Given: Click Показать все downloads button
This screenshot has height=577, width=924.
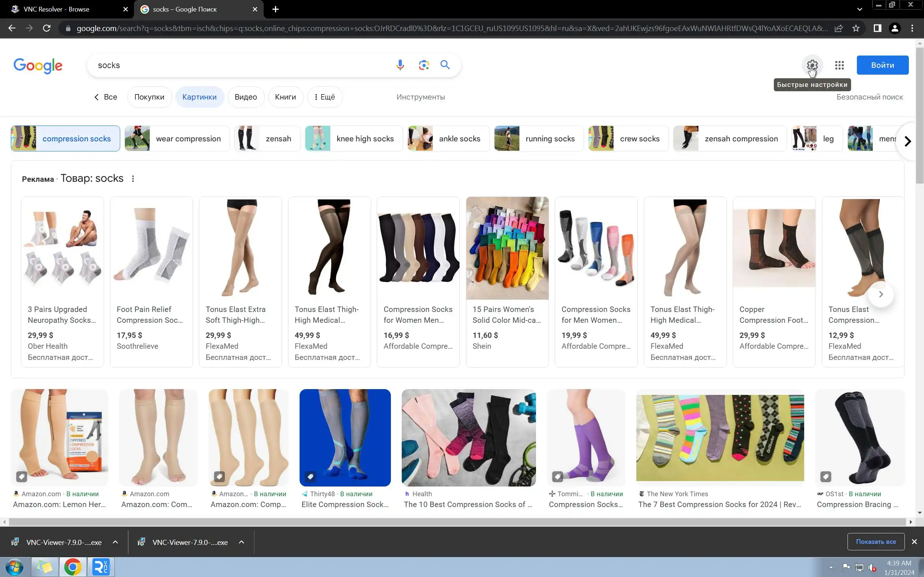Looking at the screenshot, I should [x=876, y=542].
